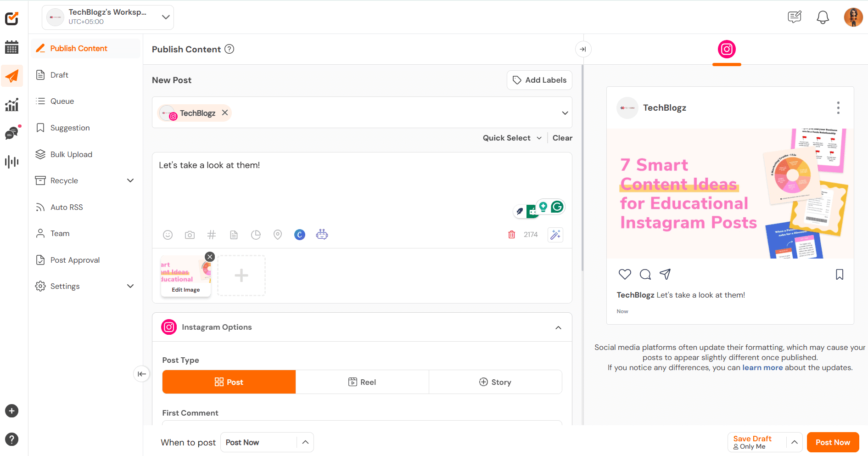
Task: Open the emoji picker in the composer
Action: (x=168, y=235)
